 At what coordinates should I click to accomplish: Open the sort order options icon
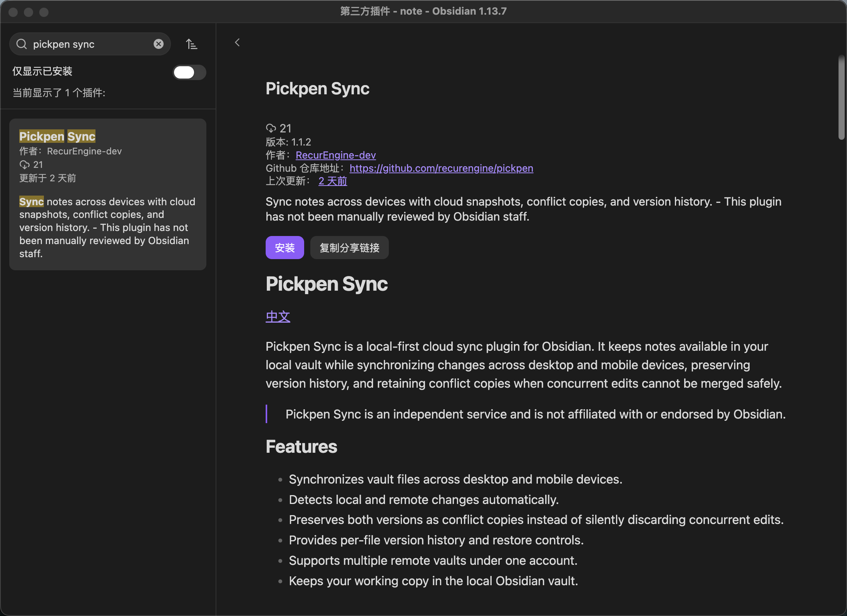pos(191,44)
